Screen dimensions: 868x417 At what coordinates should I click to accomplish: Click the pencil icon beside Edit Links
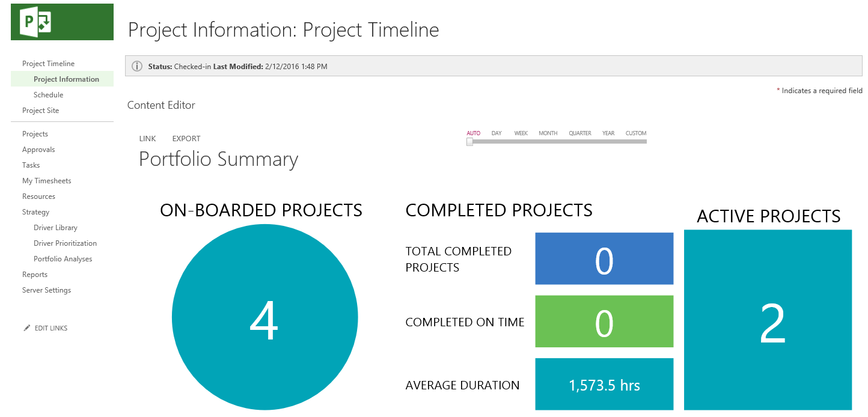point(26,328)
